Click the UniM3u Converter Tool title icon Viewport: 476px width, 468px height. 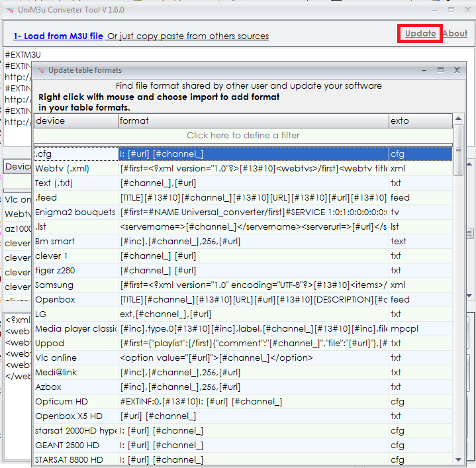(10, 10)
